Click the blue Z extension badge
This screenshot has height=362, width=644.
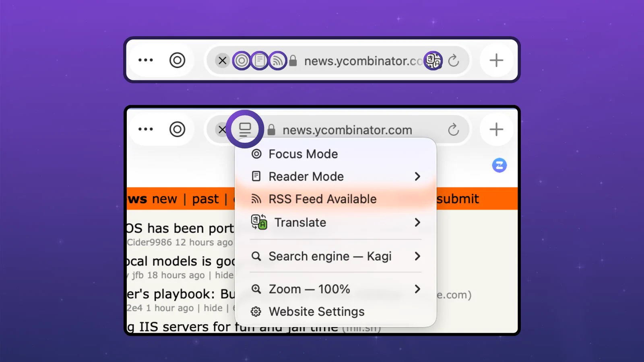[x=499, y=165]
